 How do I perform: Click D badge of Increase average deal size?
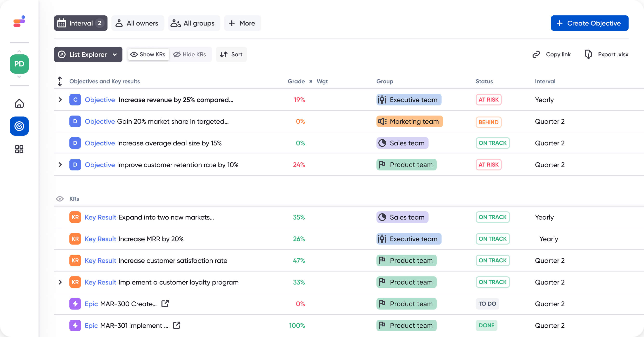[x=75, y=143]
